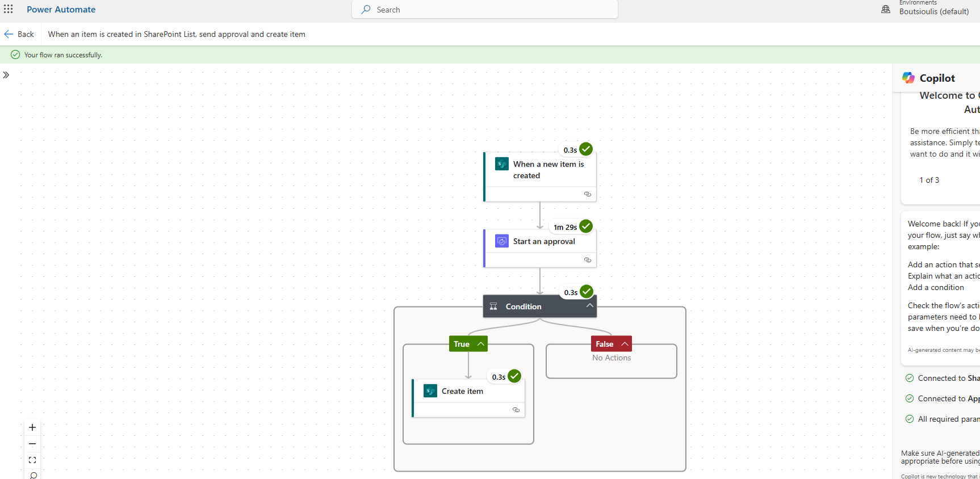Collapse the False branch
Screen dimensions: 980x479
[x=625, y=344]
